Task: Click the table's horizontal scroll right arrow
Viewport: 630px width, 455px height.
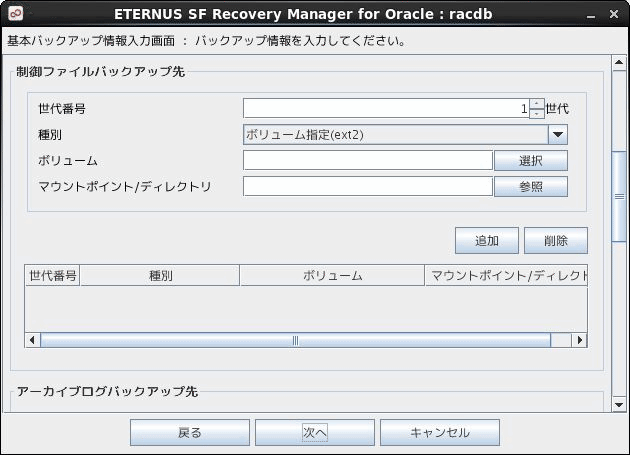Action: (579, 340)
